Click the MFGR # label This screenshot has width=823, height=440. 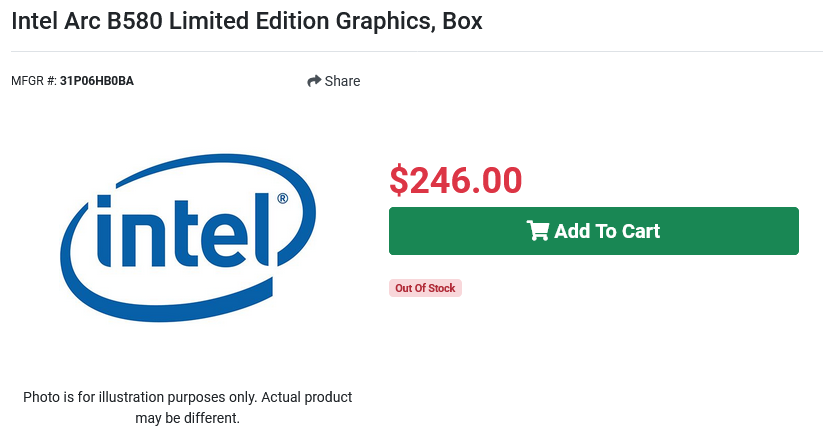coord(33,81)
